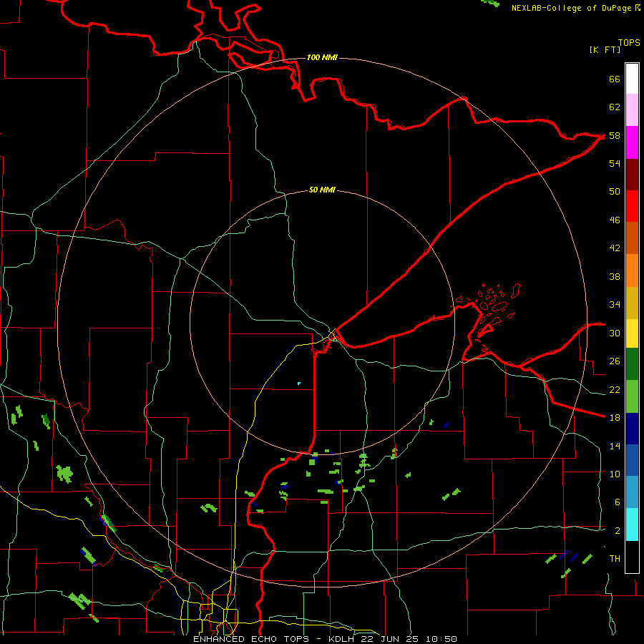
Task: Click the legend value 58
Action: (615, 135)
